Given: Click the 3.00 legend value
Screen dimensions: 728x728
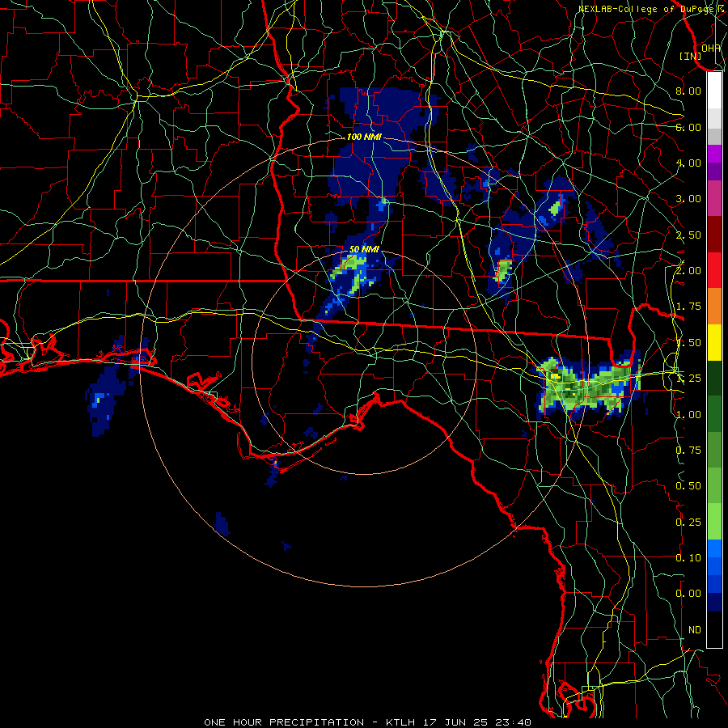Looking at the screenshot, I should [x=688, y=199].
